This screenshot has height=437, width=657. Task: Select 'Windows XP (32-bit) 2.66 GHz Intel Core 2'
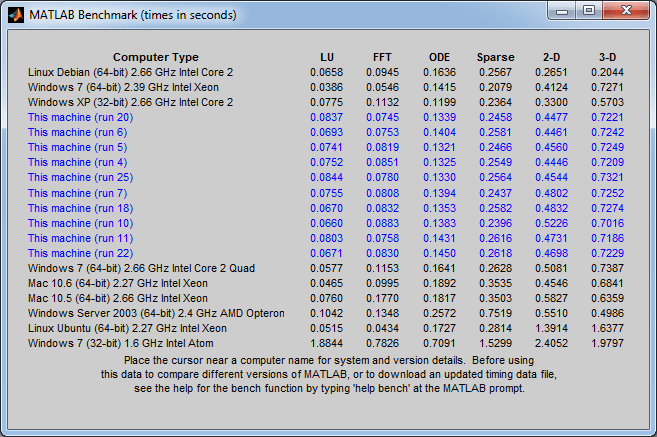click(x=130, y=102)
